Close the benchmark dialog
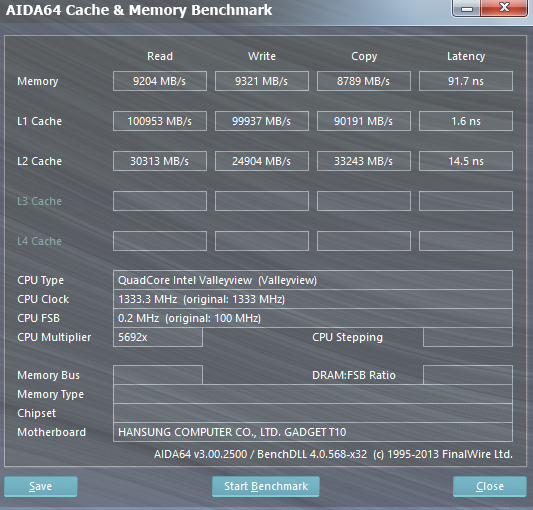This screenshot has width=533, height=510. point(489,486)
